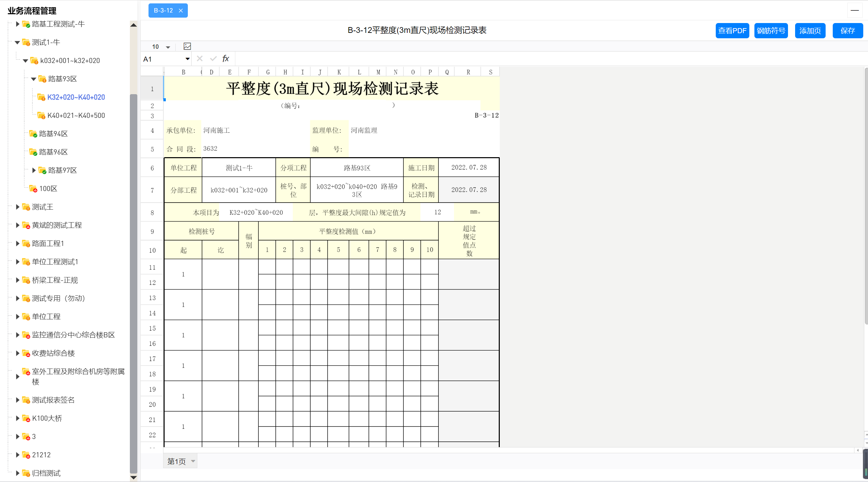The width and height of the screenshot is (868, 482).
Task: Click the formula cancel X icon
Action: click(200, 59)
